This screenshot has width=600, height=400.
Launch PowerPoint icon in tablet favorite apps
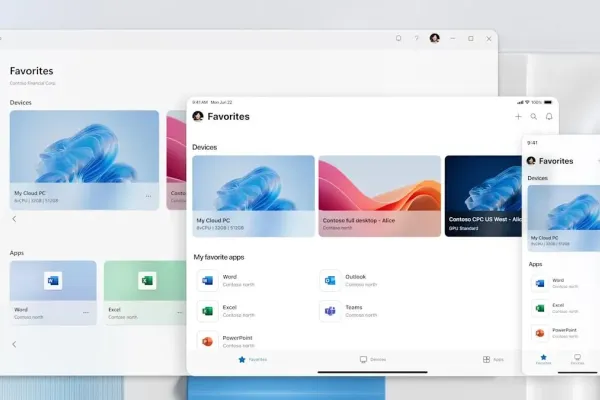[x=207, y=341]
